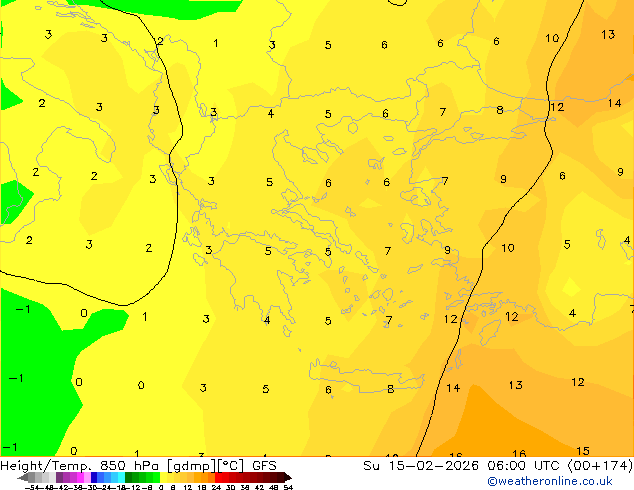
Task: Click the GFS model label in the title
Action: (264, 466)
